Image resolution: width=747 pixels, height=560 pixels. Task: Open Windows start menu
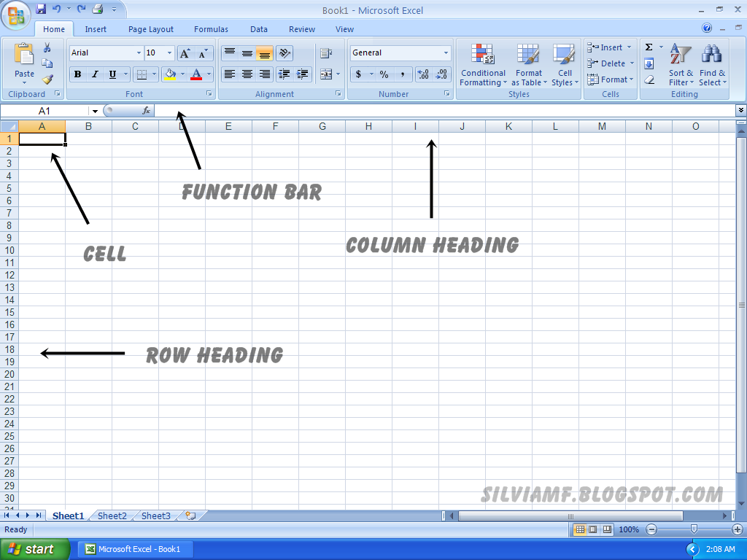tap(34, 549)
